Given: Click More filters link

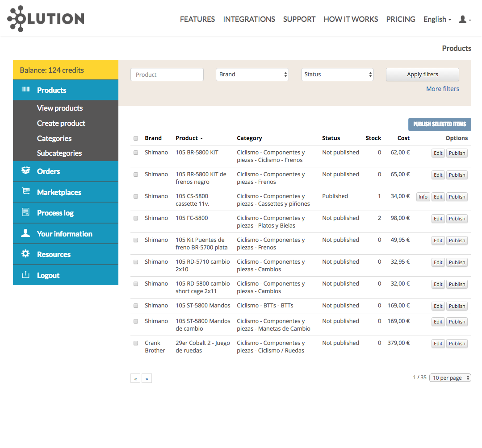Looking at the screenshot, I should (442, 89).
